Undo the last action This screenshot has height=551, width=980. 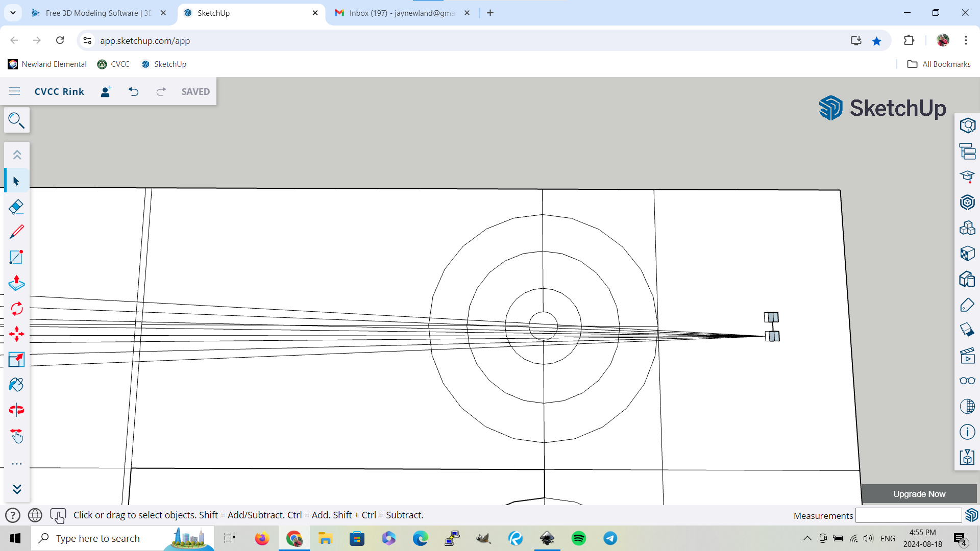(133, 91)
